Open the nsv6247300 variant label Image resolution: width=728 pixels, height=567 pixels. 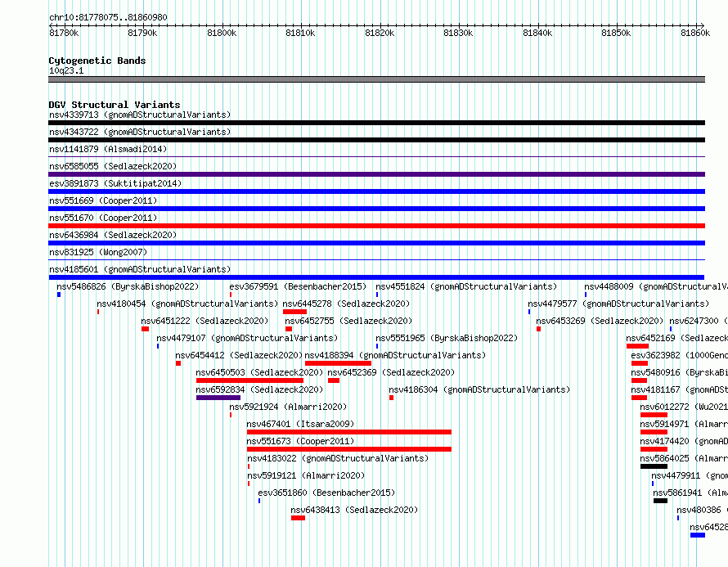tap(699, 321)
